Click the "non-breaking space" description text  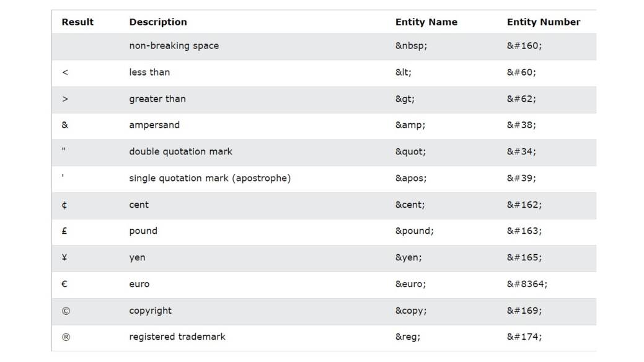tap(174, 46)
